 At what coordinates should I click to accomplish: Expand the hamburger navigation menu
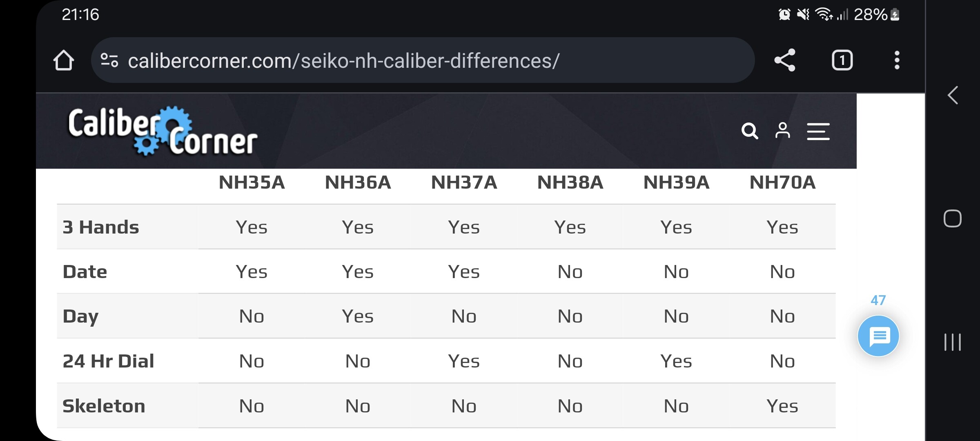pos(818,131)
